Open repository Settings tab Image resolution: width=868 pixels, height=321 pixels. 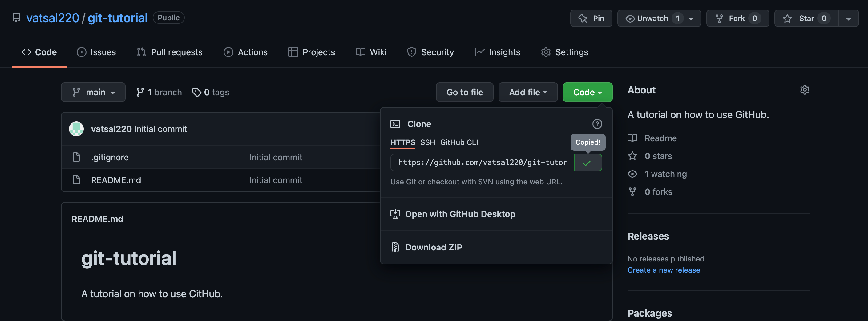tap(564, 52)
